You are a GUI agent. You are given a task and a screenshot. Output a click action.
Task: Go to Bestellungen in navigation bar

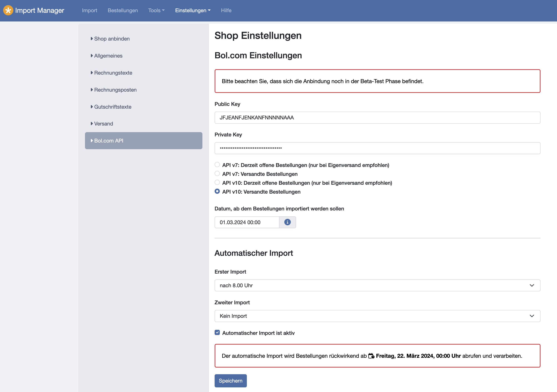123,10
